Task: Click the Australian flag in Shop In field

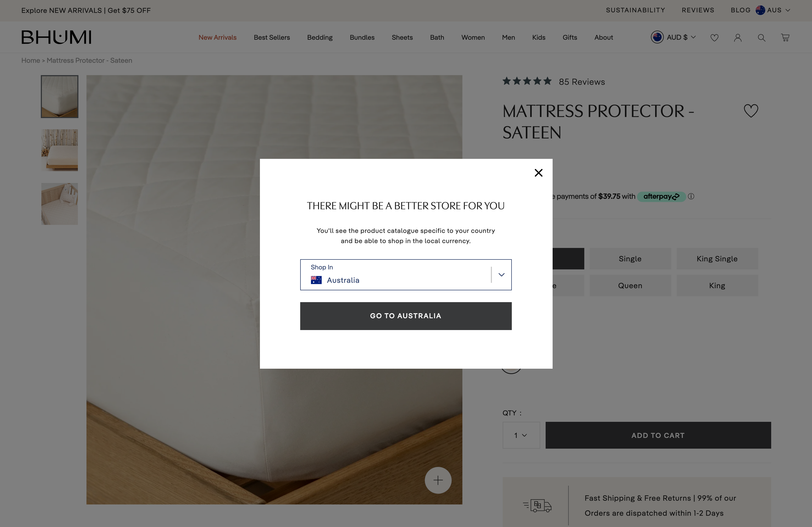Action: point(316,280)
